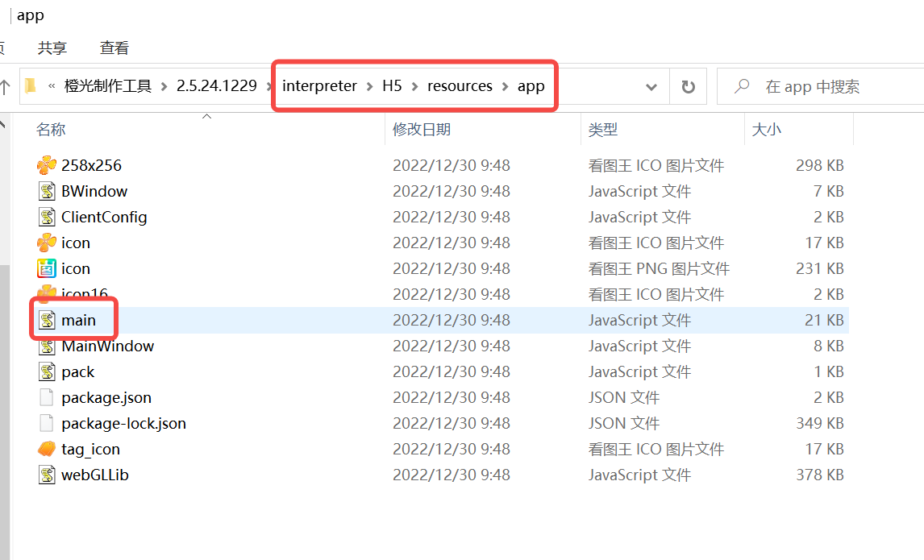Open the address bar history dropdown
The width and height of the screenshot is (924, 560).
pos(651,86)
